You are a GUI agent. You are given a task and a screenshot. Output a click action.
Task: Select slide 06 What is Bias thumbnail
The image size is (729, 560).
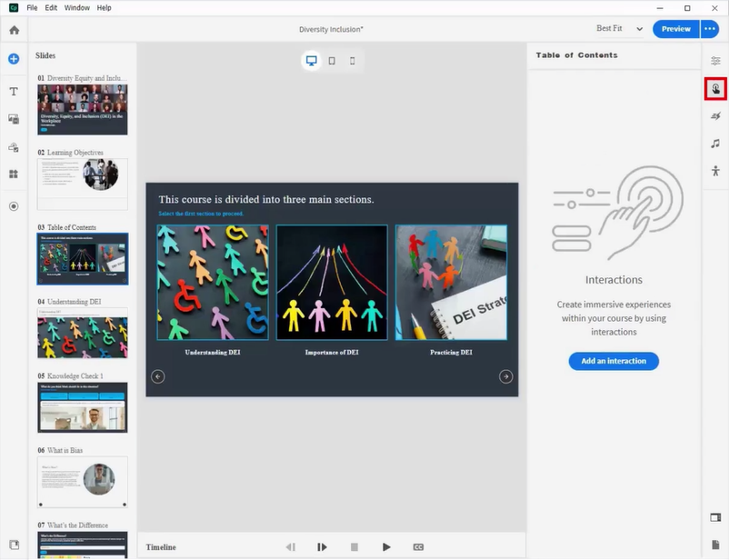(83, 483)
